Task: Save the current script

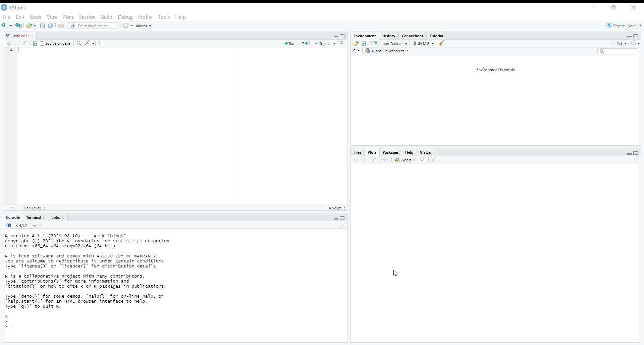Action: click(x=35, y=44)
